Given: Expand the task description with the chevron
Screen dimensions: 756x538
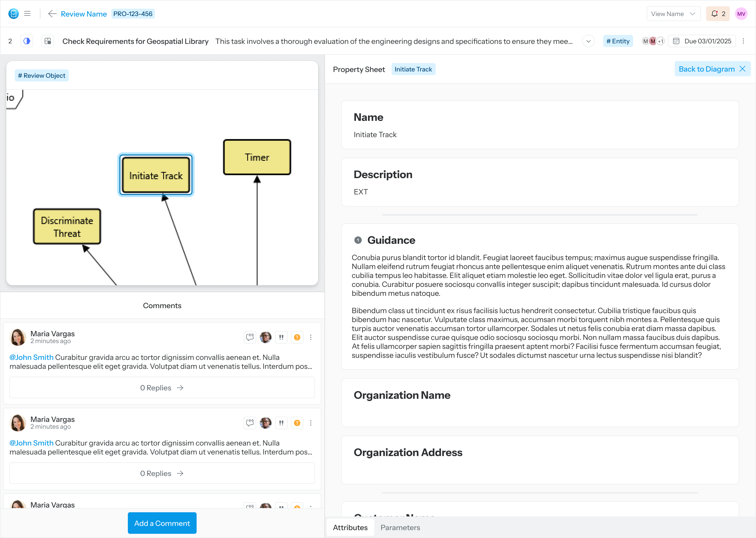Looking at the screenshot, I should 588,41.
